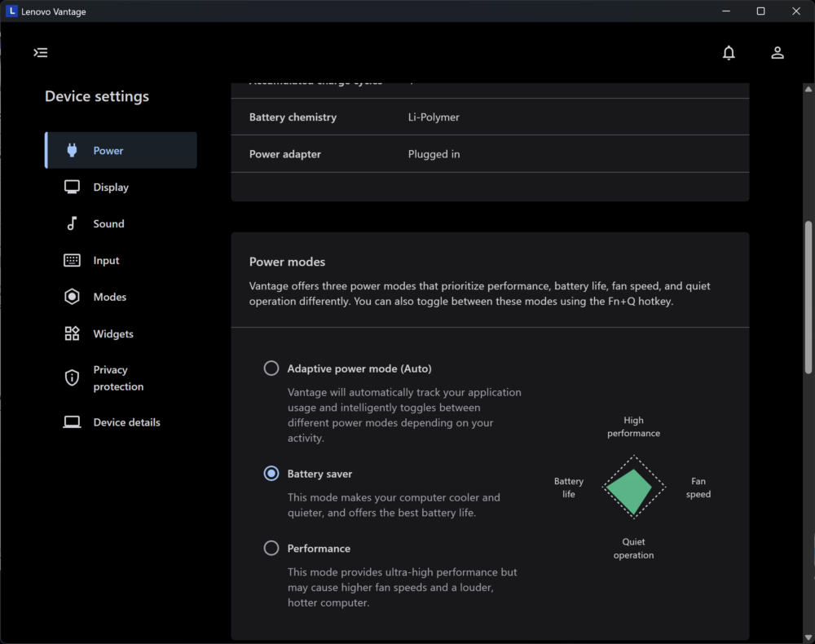Select the Performance radio button
This screenshot has width=815, height=644.
pos(271,549)
